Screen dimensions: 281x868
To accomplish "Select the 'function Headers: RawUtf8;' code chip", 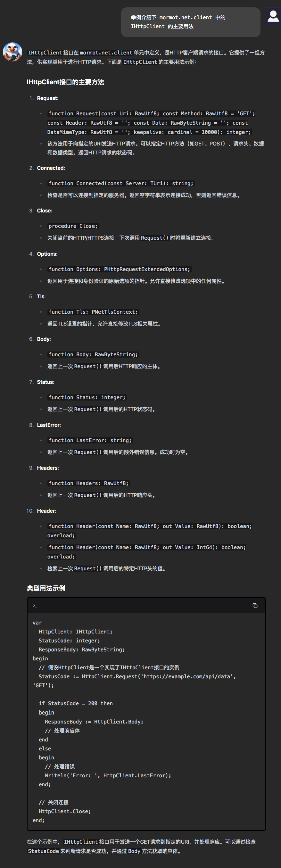I will [89, 483].
